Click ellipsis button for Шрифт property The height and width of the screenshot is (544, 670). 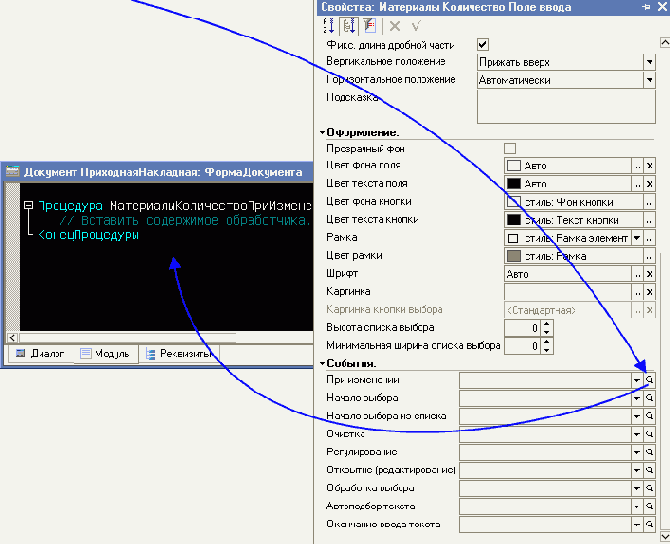(x=636, y=273)
